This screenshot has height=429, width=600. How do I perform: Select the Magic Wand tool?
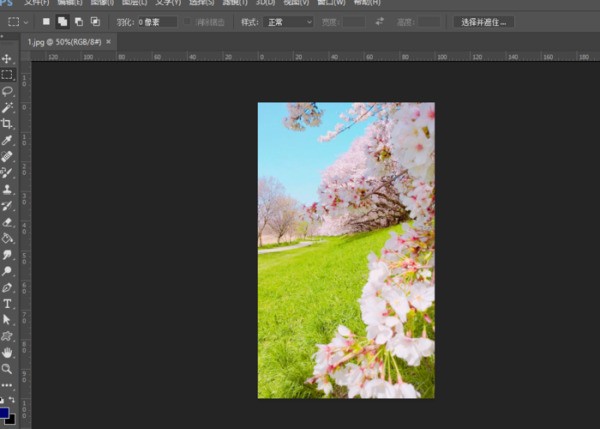point(7,108)
